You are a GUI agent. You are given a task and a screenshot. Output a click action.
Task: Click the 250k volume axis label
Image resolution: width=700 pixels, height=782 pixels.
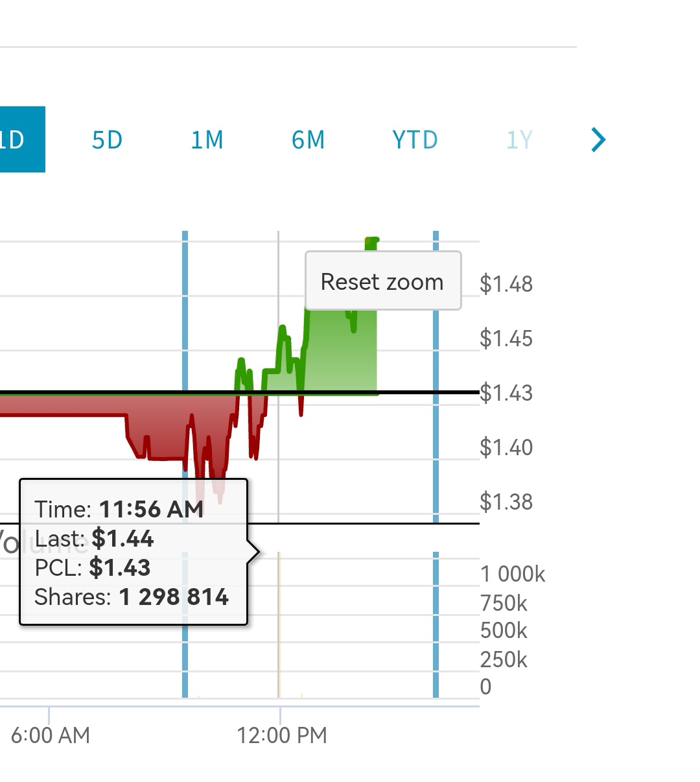[504, 659]
